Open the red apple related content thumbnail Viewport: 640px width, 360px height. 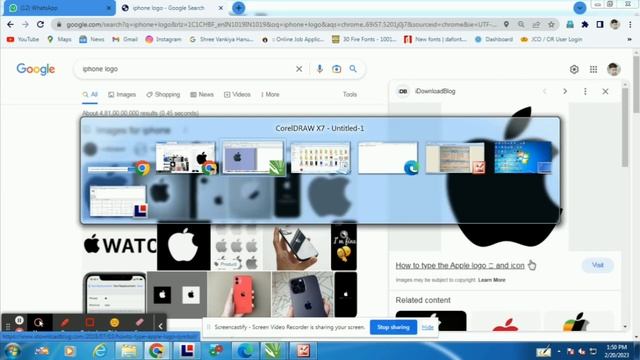pyautogui.click(x=505, y=322)
